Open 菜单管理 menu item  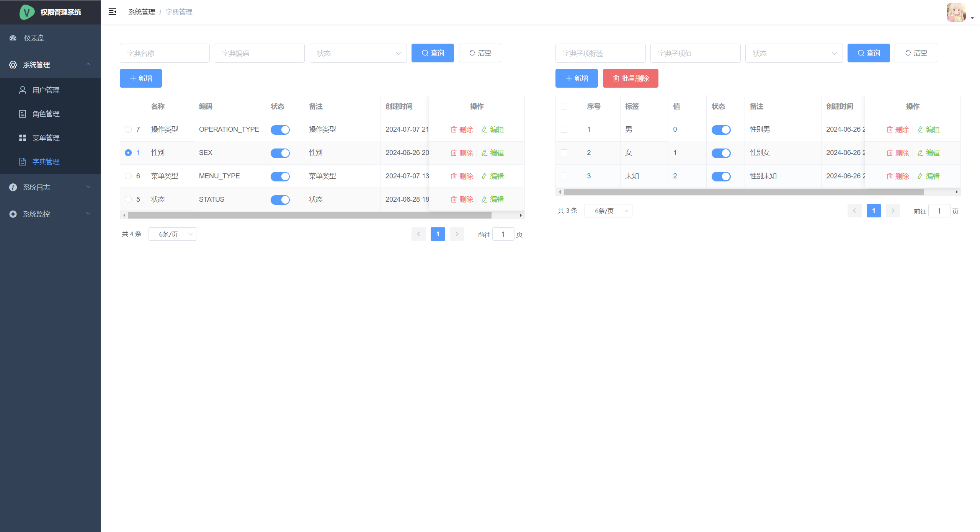coord(46,138)
